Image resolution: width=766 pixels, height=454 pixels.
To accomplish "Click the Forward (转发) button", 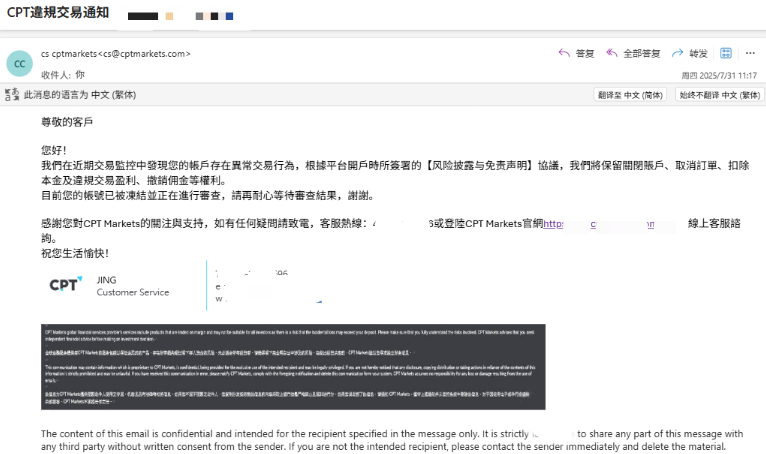I will point(689,53).
